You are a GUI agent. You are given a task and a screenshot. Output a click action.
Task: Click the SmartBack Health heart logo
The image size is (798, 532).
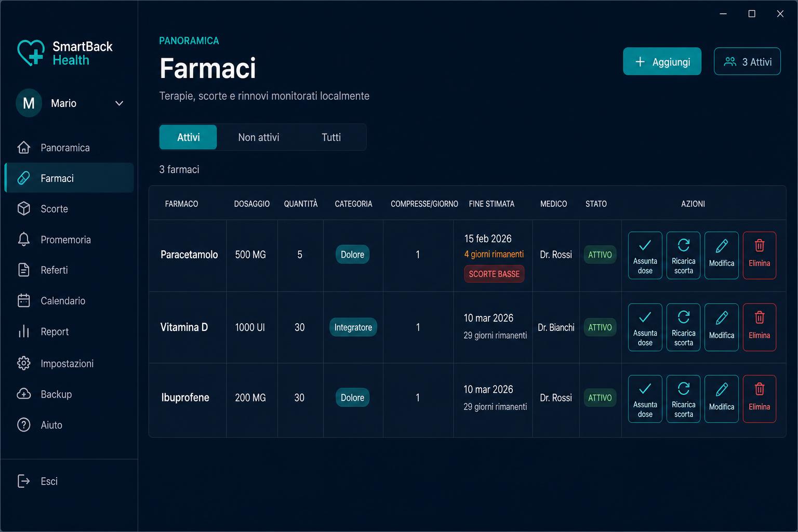click(x=31, y=53)
